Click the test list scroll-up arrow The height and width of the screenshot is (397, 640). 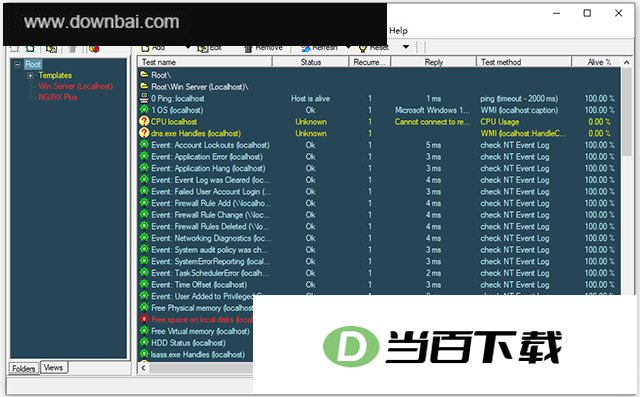coord(627,62)
